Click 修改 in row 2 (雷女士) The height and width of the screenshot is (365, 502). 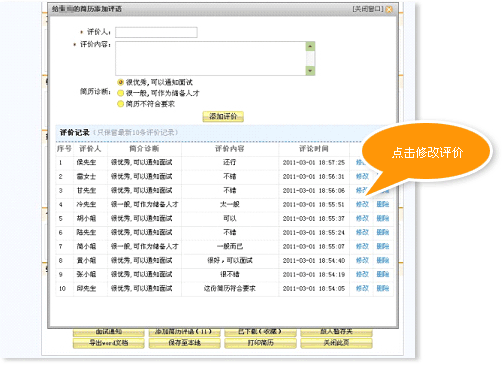(362, 176)
